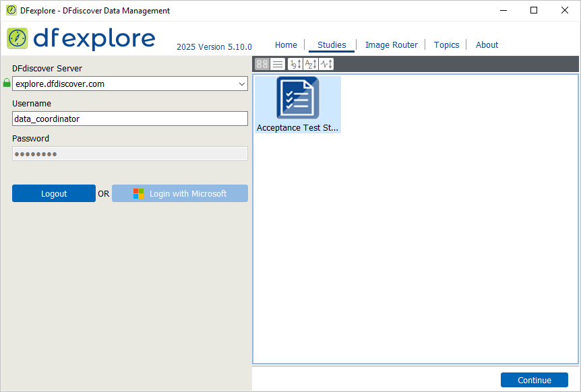Open the Image Router tab
The width and height of the screenshot is (581, 392).
coord(392,44)
